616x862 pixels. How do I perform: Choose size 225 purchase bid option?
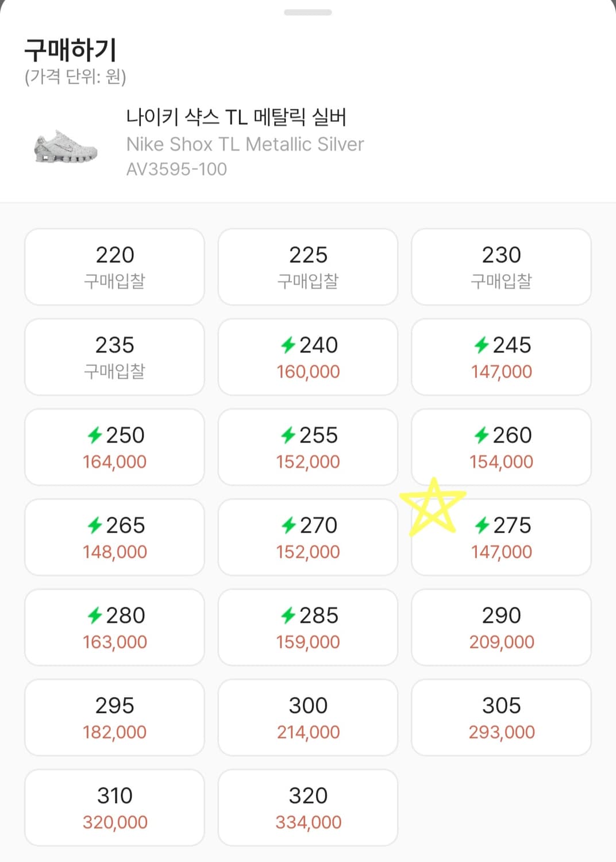[308, 267]
